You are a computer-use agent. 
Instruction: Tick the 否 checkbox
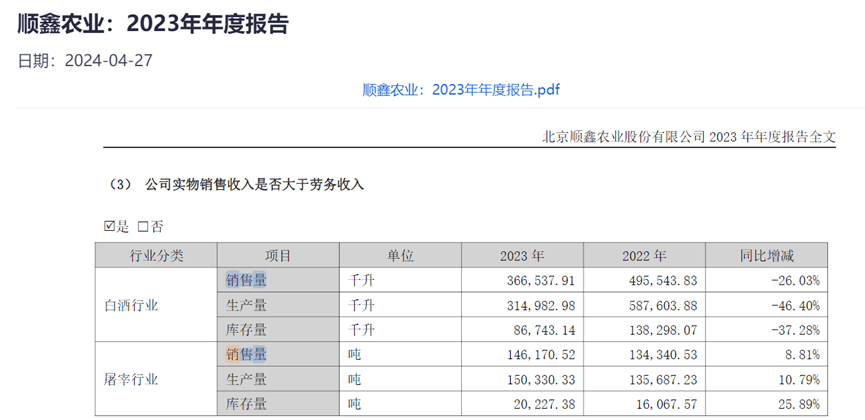tap(143, 226)
